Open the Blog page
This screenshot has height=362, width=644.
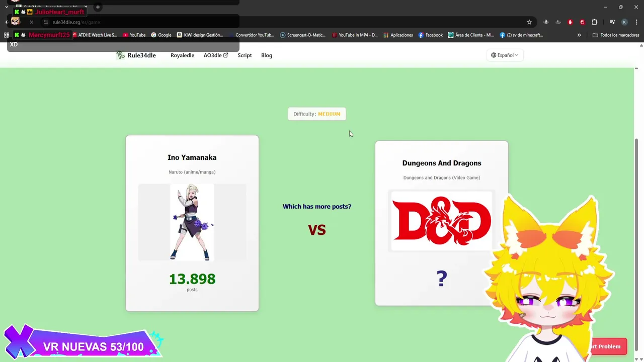[267, 55]
